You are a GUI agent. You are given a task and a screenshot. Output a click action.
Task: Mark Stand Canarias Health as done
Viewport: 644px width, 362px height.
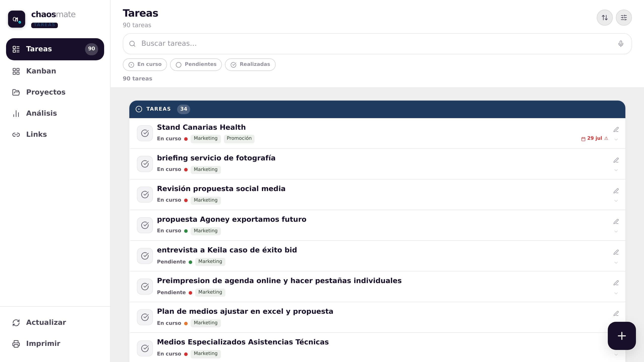point(145,133)
